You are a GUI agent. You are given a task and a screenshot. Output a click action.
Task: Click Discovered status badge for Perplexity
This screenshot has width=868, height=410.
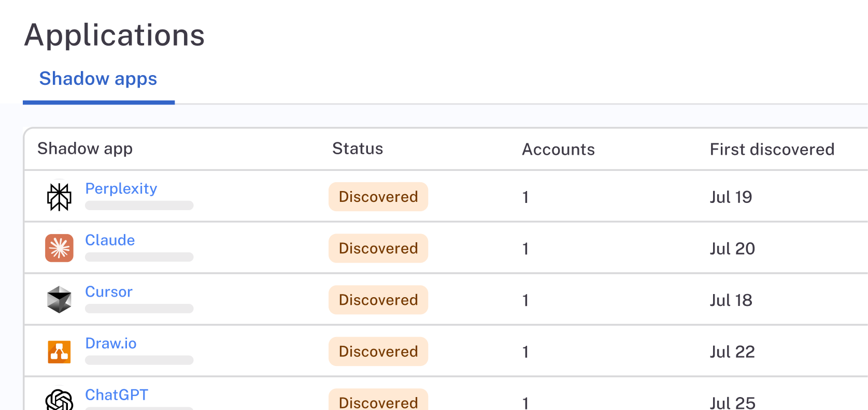(378, 197)
